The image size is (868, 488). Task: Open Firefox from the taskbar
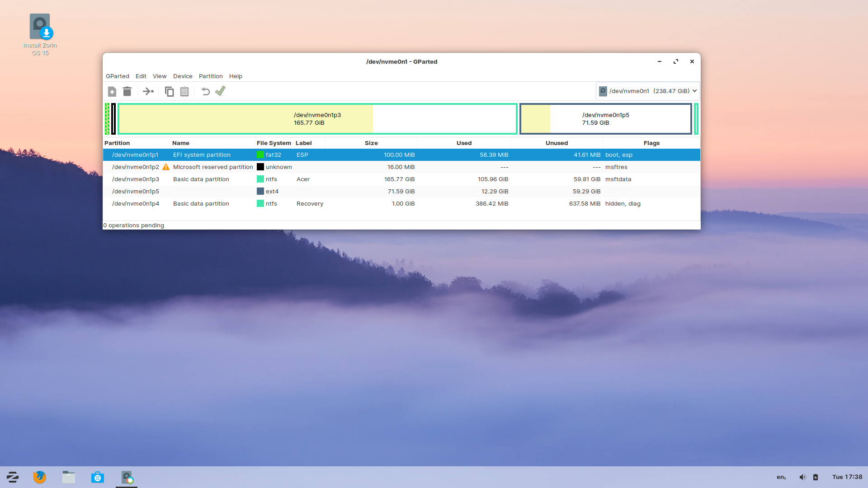click(x=40, y=477)
